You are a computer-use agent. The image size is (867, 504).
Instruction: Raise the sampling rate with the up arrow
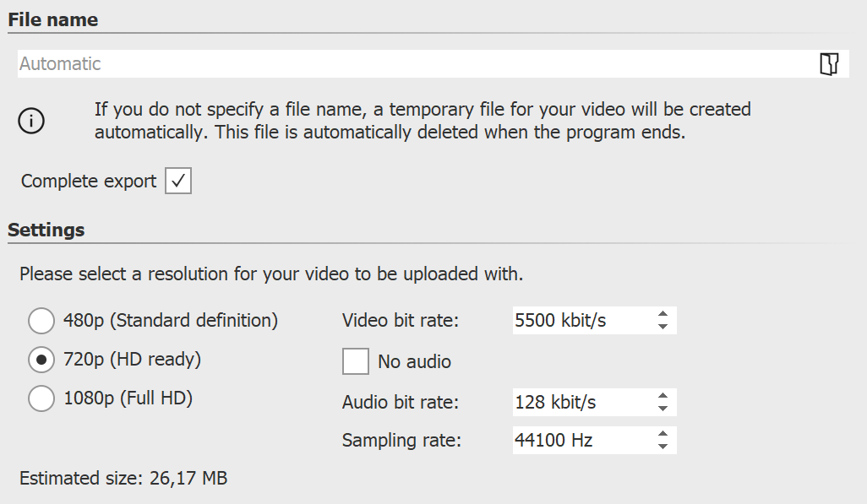click(663, 435)
